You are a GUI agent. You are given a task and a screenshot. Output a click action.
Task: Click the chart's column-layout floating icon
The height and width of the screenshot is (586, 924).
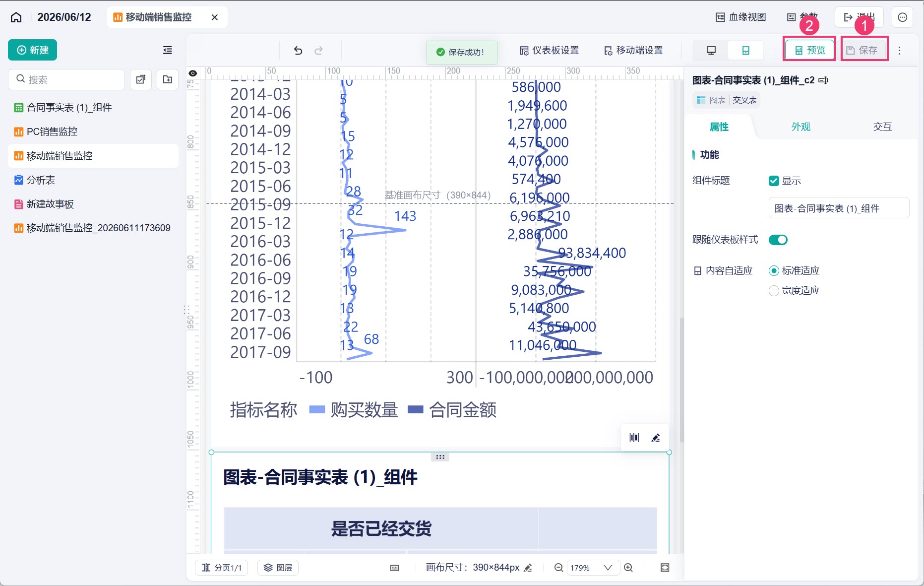coord(634,438)
